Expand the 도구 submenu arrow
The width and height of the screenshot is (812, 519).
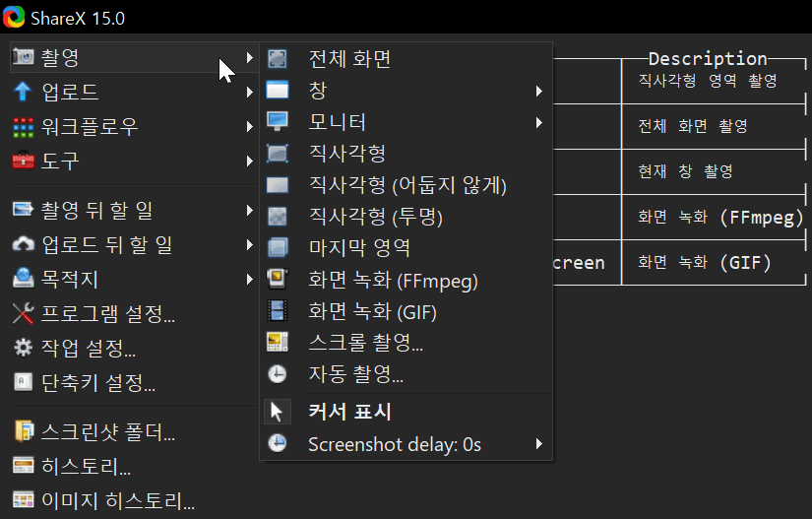pyautogui.click(x=250, y=162)
